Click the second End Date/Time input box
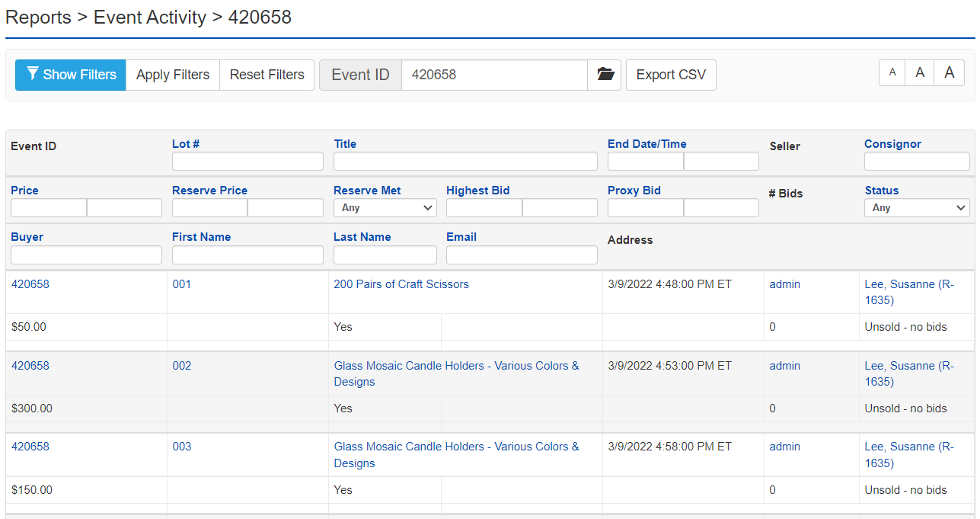 point(721,161)
